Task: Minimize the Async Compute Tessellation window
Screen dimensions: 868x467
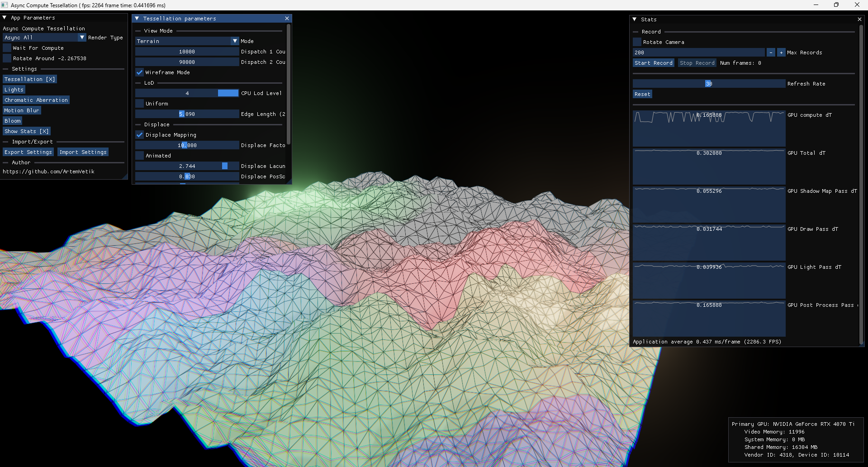Action: pos(816,5)
